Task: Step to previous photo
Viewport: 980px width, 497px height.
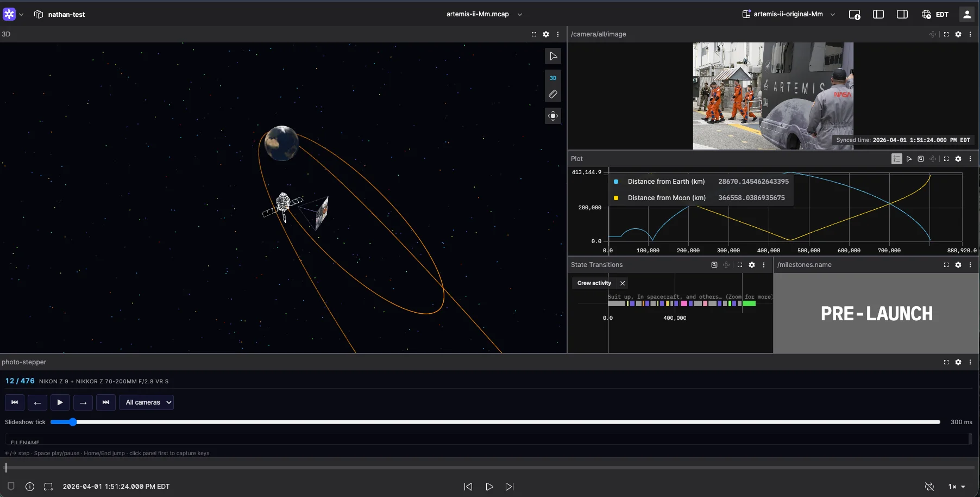Action: (37, 402)
